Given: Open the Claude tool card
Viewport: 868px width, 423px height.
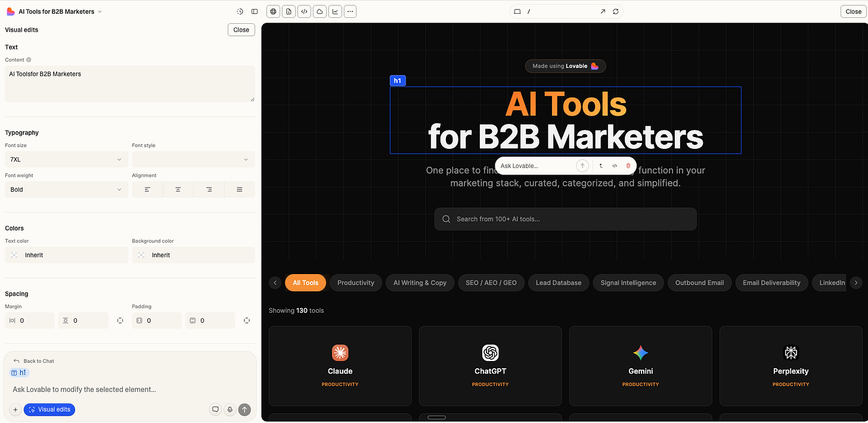Looking at the screenshot, I should [340, 366].
